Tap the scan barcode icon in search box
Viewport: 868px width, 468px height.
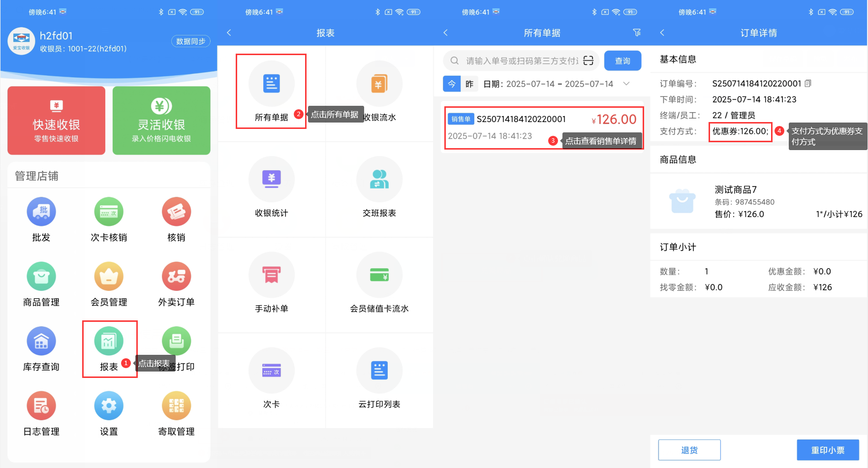click(589, 61)
